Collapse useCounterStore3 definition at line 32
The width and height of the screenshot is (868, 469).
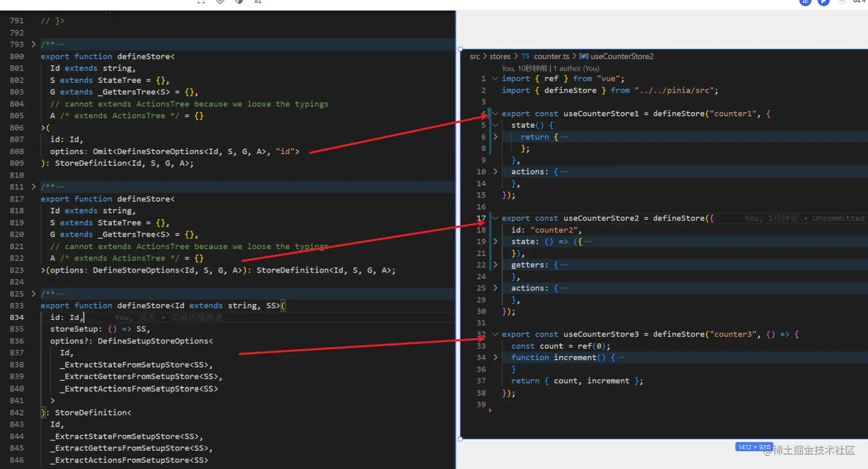[495, 334]
